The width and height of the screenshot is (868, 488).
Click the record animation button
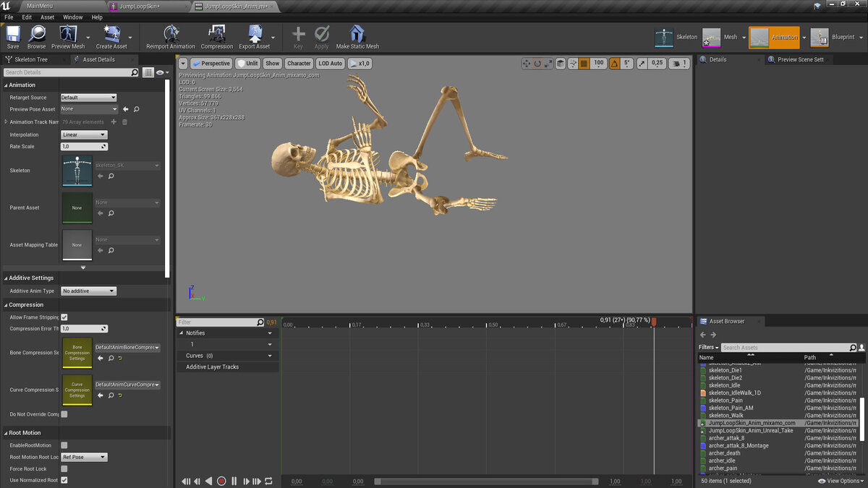click(x=221, y=481)
